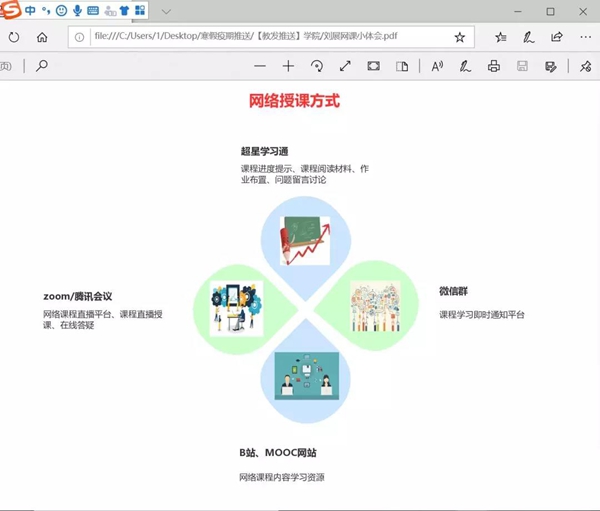
Task: Click the site information icon in address bar
Action: (x=79, y=37)
